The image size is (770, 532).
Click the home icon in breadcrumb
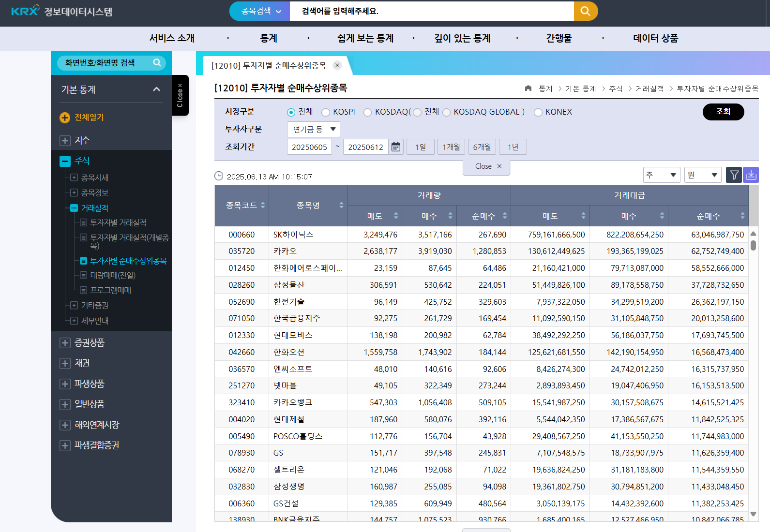point(528,89)
